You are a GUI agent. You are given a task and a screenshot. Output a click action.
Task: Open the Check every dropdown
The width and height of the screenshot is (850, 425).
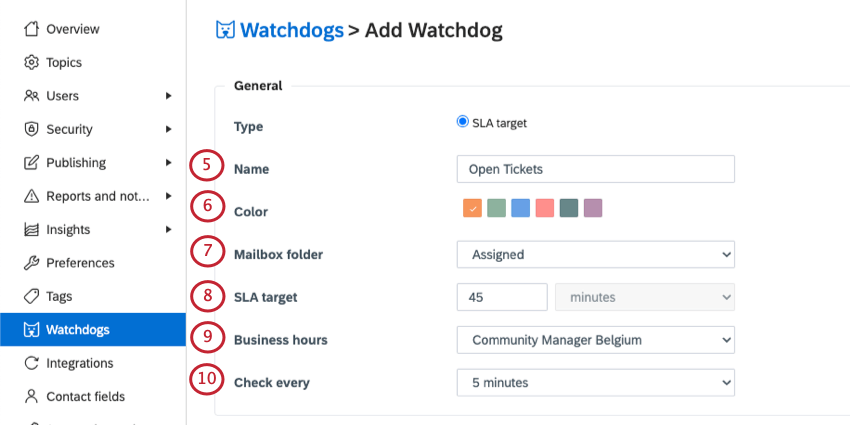point(596,383)
